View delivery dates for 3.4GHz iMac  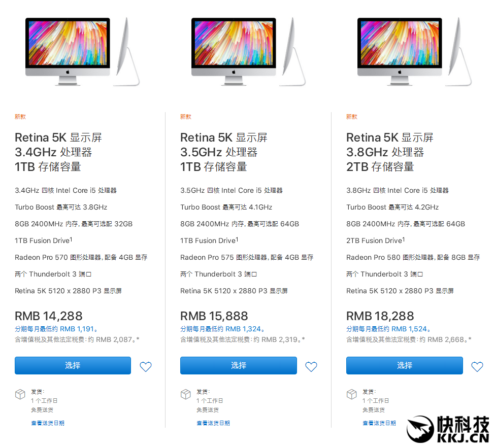tap(48, 423)
